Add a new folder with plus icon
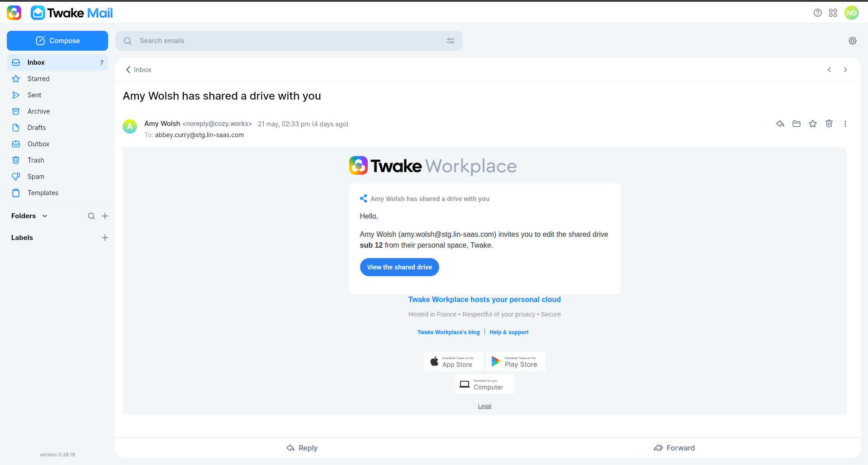The width and height of the screenshot is (868, 465). [105, 216]
